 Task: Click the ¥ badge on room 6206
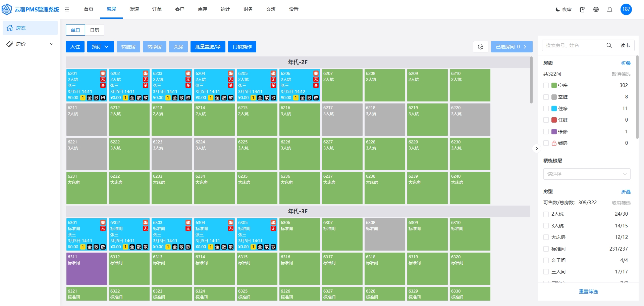coord(316,85)
